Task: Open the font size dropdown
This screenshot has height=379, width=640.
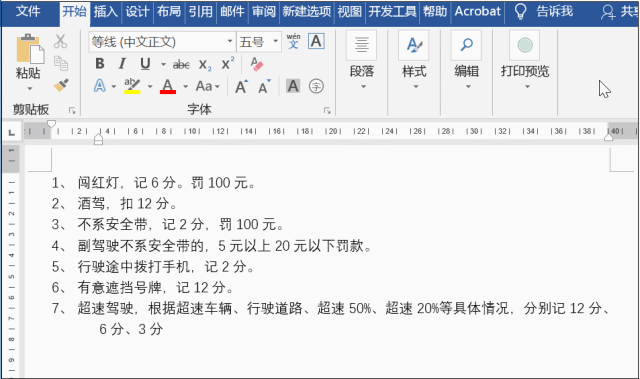Action: pyautogui.click(x=276, y=42)
